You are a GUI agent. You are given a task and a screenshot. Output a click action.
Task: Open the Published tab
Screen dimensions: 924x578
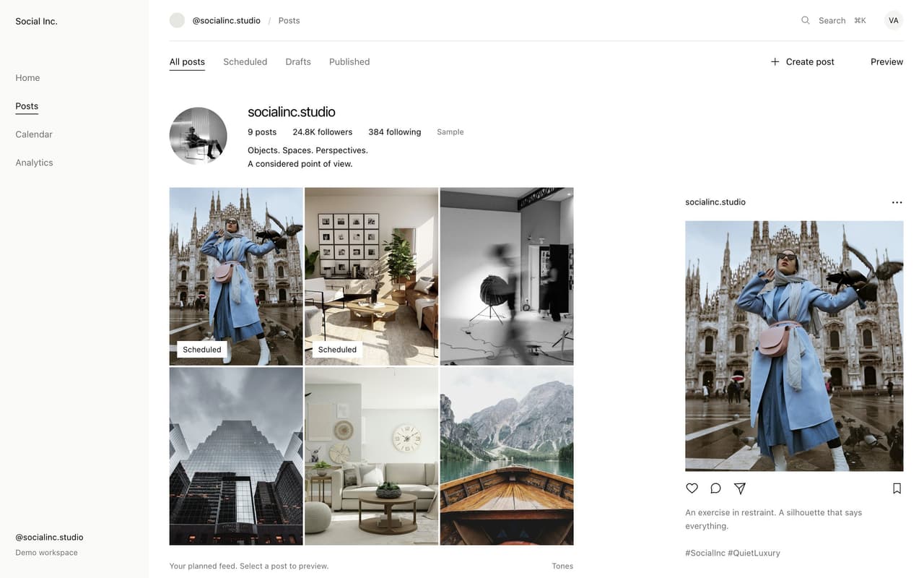349,62
